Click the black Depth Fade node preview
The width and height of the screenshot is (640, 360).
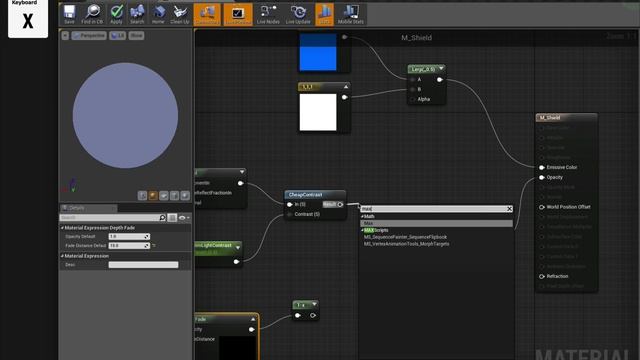(237, 348)
